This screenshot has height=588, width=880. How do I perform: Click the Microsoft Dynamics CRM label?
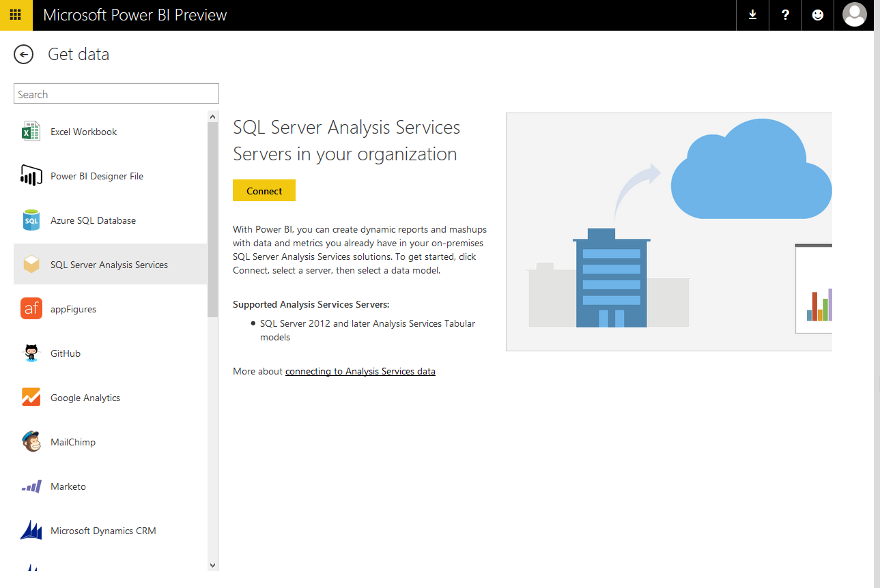(x=103, y=531)
